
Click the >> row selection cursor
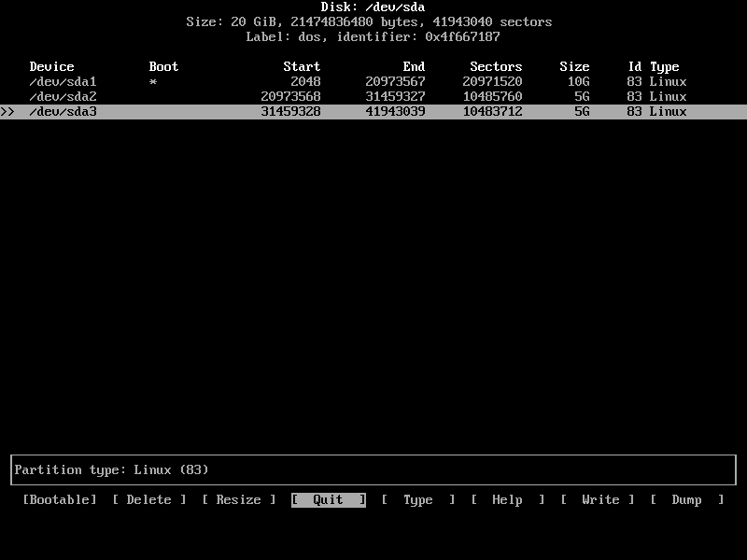point(7,111)
